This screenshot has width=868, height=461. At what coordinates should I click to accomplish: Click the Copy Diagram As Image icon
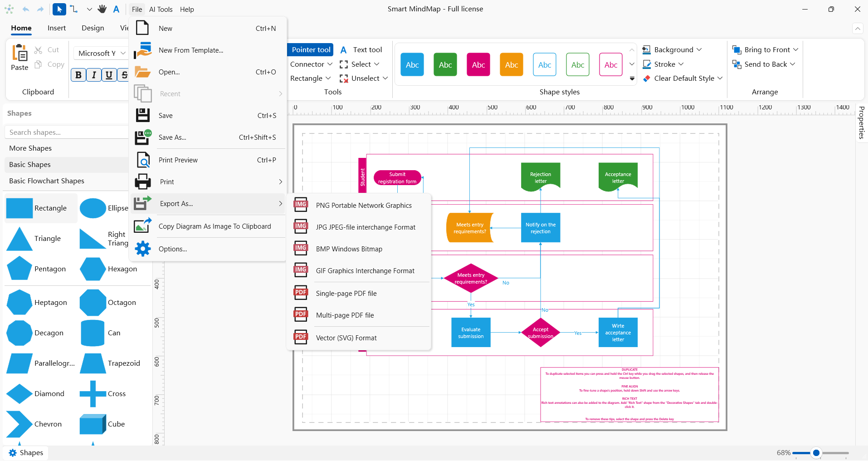(x=143, y=226)
